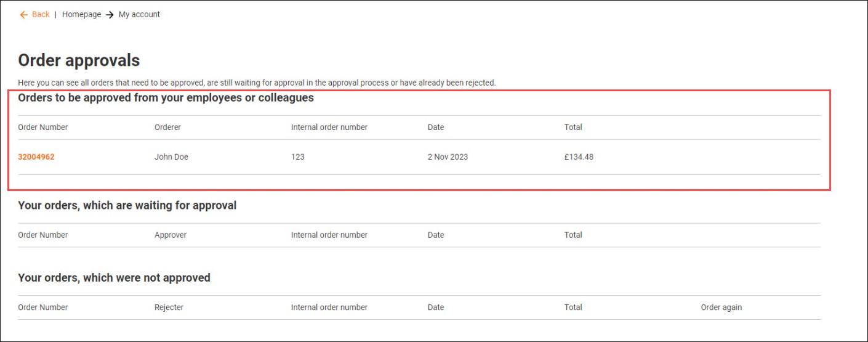The image size is (868, 342).
Task: Click the breadcrumb arrow separator icon
Action: click(110, 15)
